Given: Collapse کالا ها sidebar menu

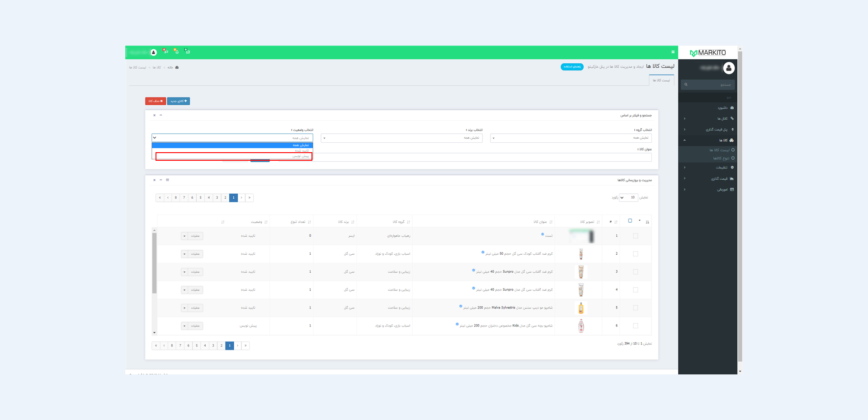Looking at the screenshot, I should (708, 140).
